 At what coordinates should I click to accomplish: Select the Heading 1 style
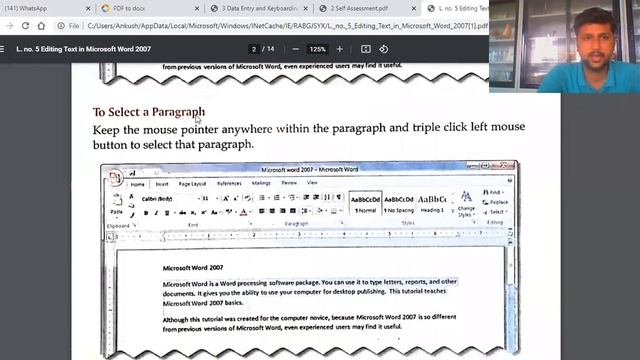pos(432,204)
